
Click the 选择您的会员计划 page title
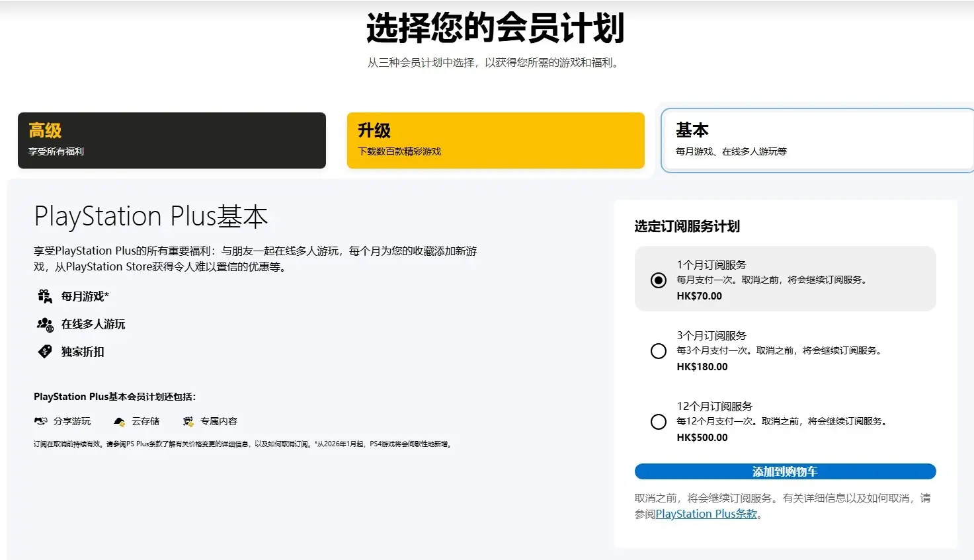click(495, 28)
